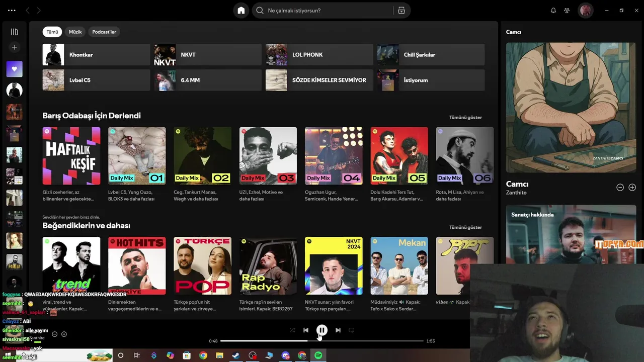Open Steam from the taskbar
This screenshot has height=362, width=644.
[x=235, y=355]
